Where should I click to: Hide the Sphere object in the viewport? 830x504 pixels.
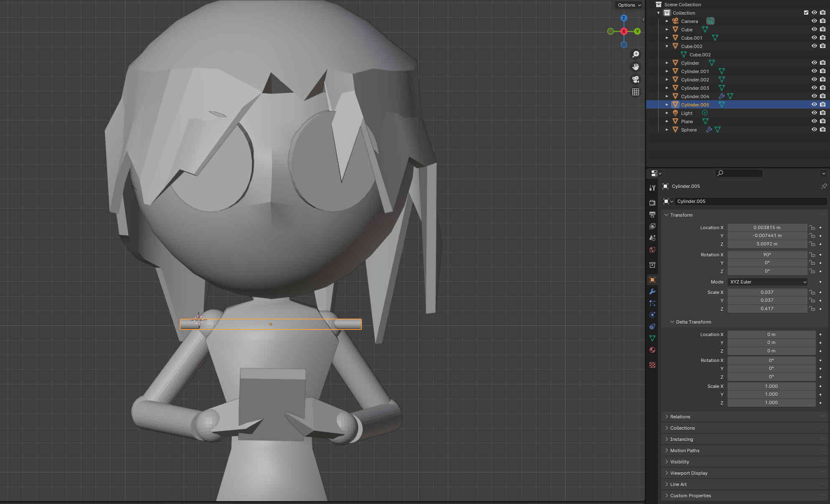[814, 129]
